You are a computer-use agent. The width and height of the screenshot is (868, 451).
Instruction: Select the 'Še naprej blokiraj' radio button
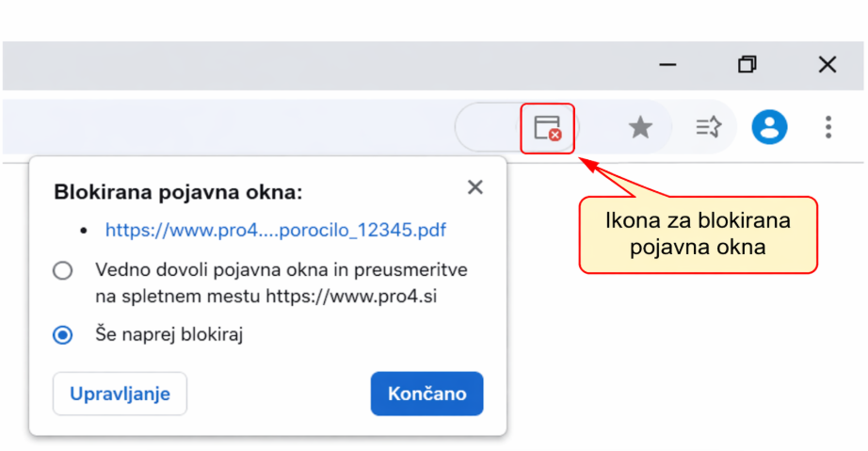pyautogui.click(x=62, y=335)
